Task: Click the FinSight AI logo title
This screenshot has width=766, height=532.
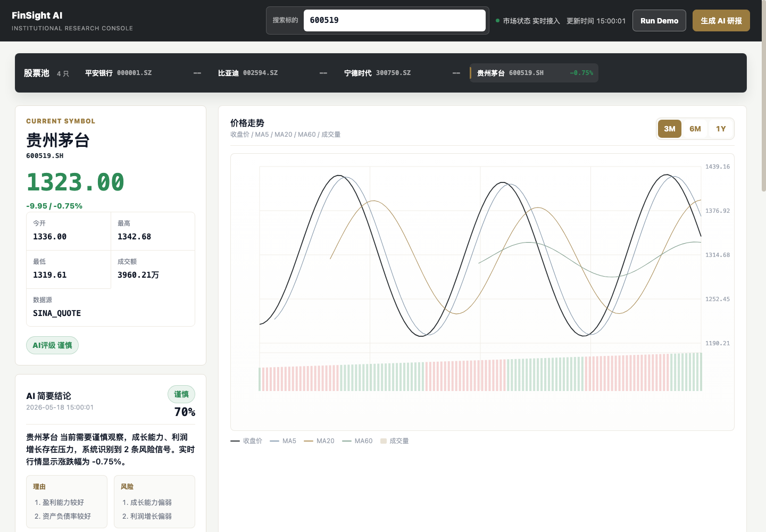Action: (37, 15)
